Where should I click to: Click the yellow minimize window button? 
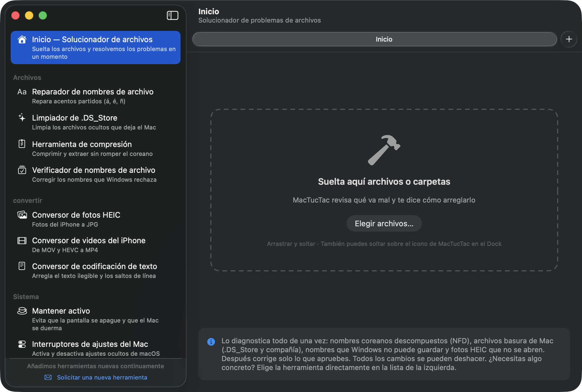29,15
